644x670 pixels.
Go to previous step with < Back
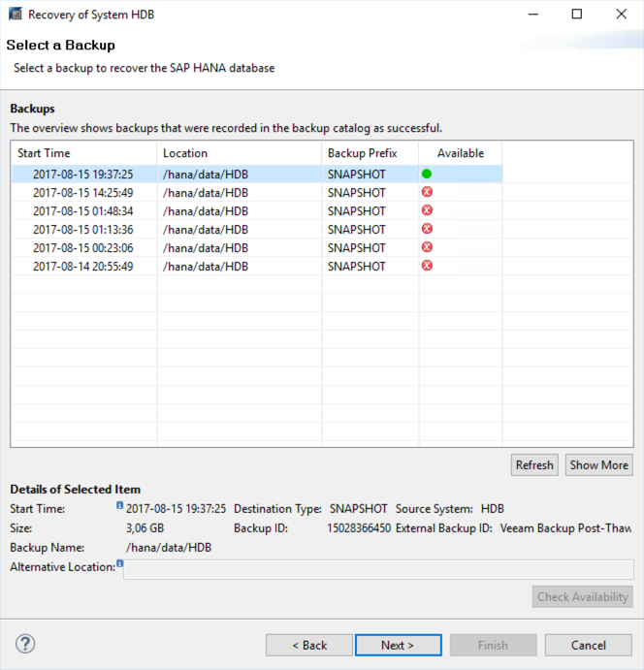point(309,645)
